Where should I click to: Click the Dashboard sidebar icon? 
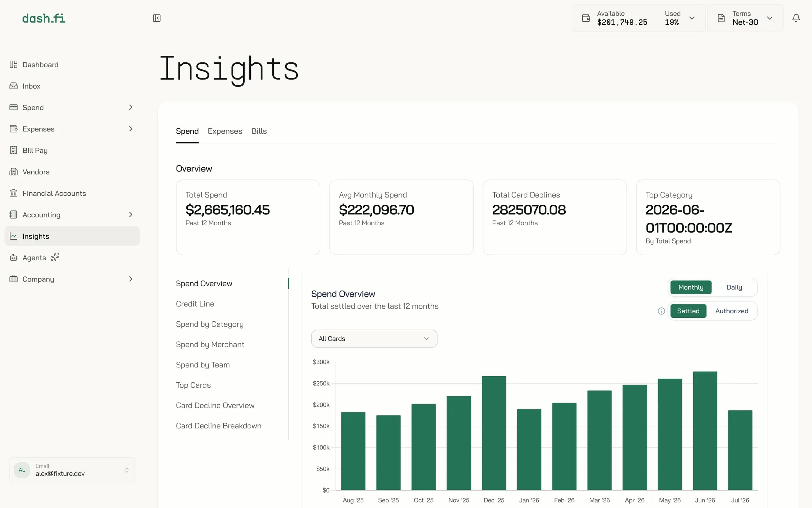coord(14,64)
